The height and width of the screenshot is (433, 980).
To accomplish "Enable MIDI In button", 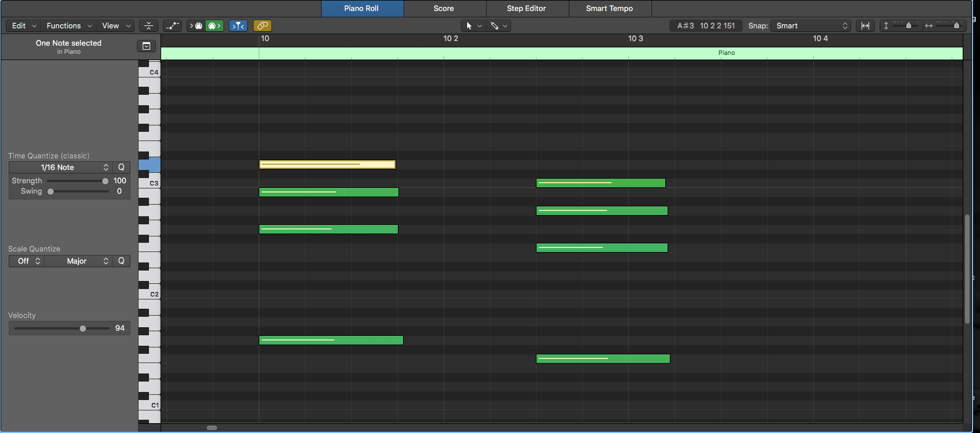I will [196, 25].
